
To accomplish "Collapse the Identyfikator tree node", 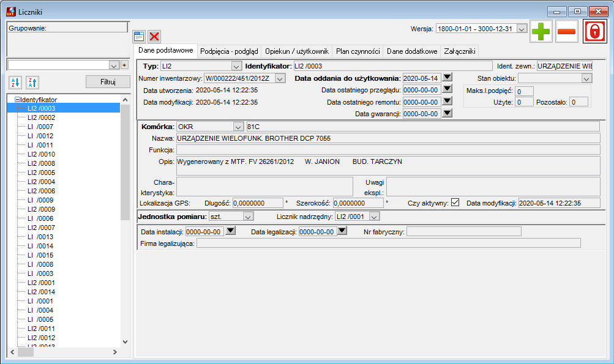I will click(x=17, y=100).
